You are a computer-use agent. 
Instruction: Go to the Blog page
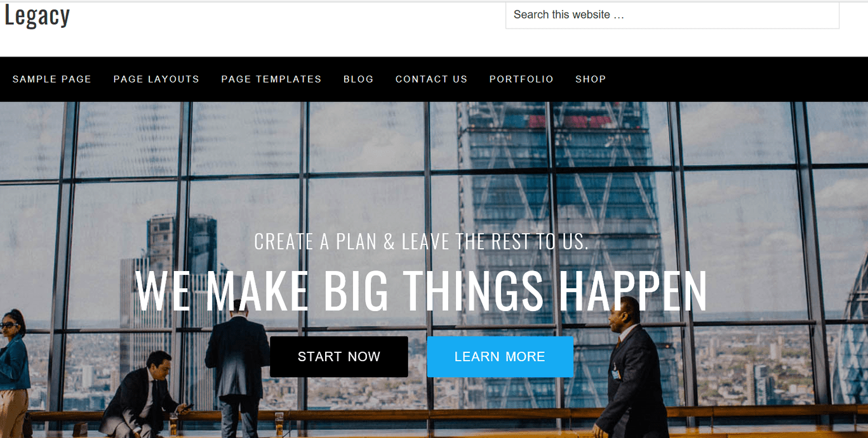(358, 79)
